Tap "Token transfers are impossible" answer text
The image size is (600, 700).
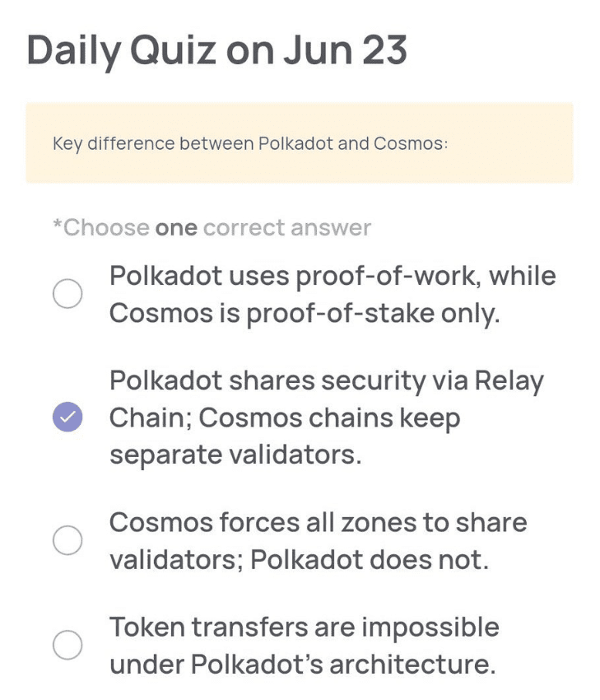pos(304,628)
